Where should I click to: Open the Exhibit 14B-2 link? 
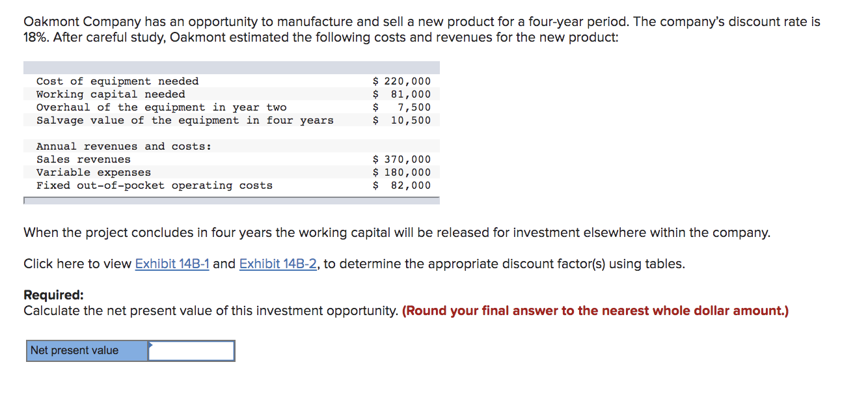[278, 264]
